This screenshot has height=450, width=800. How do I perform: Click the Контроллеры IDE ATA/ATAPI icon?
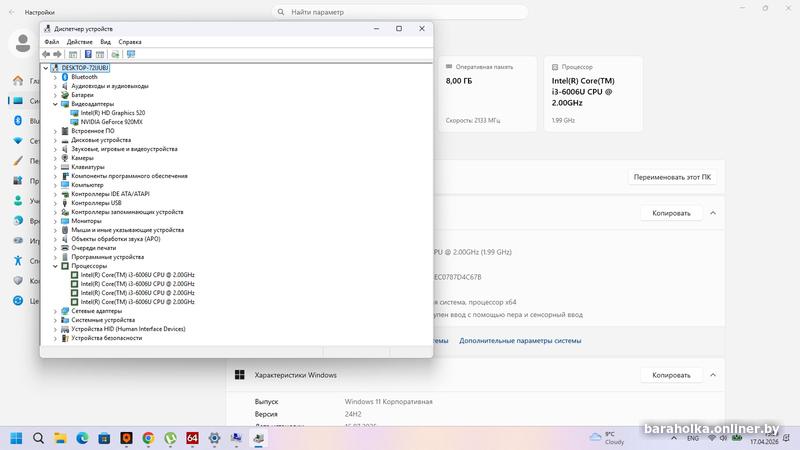point(65,194)
